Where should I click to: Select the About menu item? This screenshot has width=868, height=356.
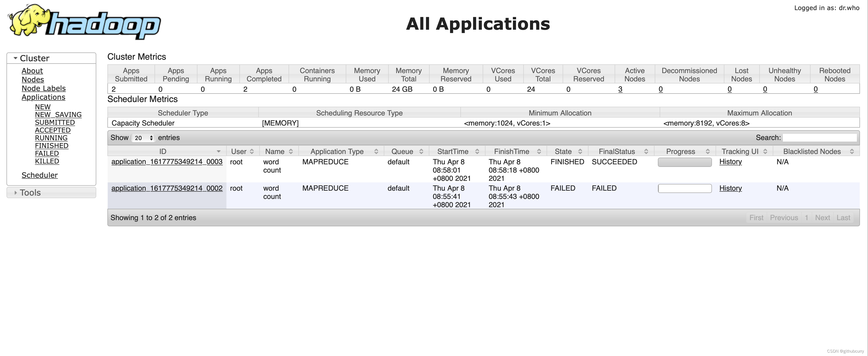[32, 71]
